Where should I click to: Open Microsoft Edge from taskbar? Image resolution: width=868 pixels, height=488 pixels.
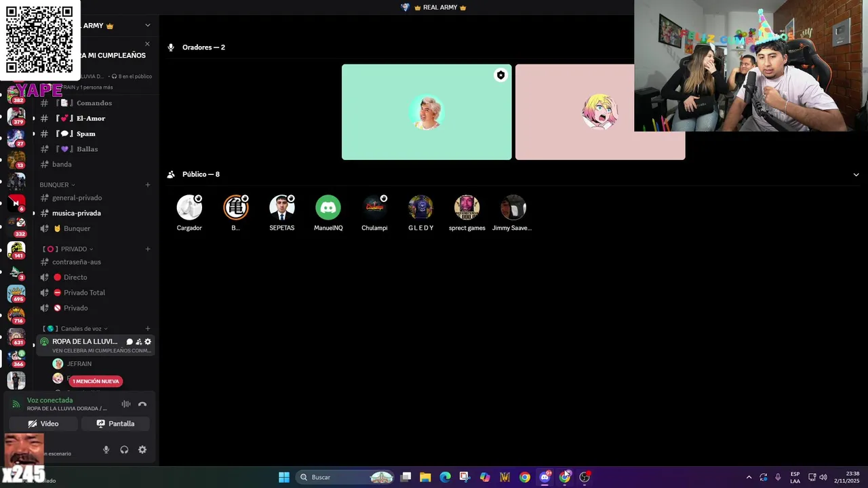(x=445, y=477)
